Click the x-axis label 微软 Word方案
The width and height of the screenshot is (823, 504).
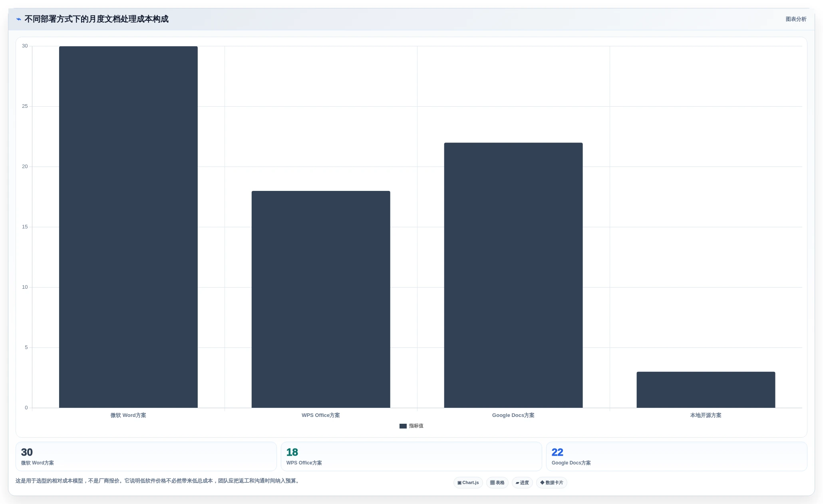point(128,415)
